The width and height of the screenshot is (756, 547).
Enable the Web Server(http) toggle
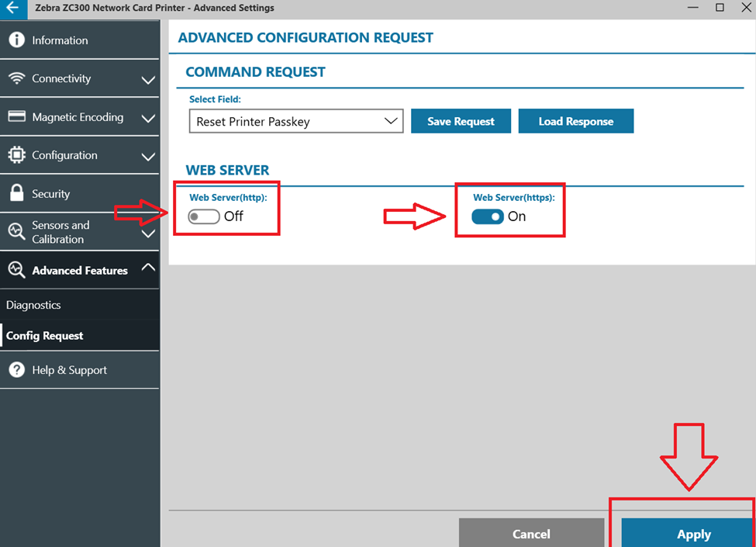coord(204,216)
